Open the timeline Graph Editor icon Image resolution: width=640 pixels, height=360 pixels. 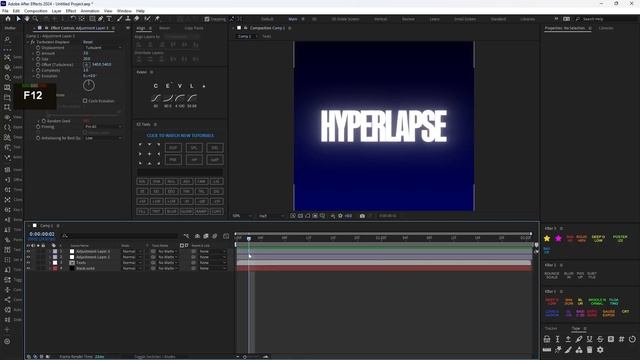[x=226, y=236]
